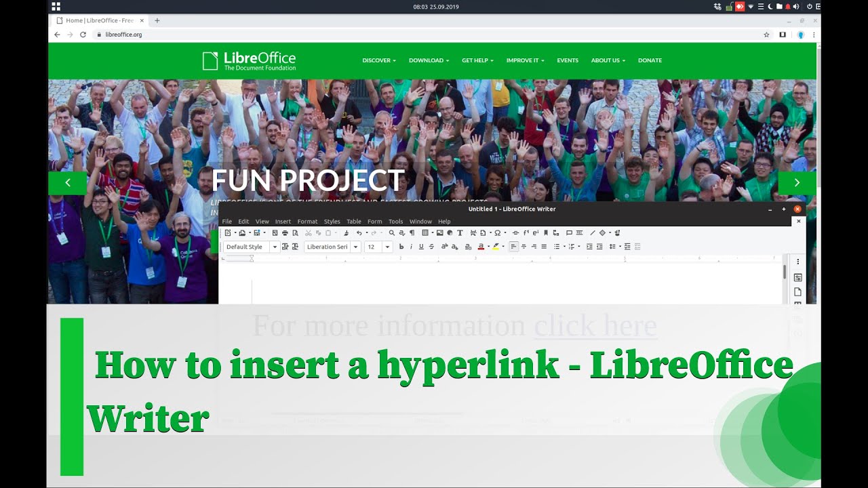
Task: Click the Insert Footnote icon
Action: point(526,232)
